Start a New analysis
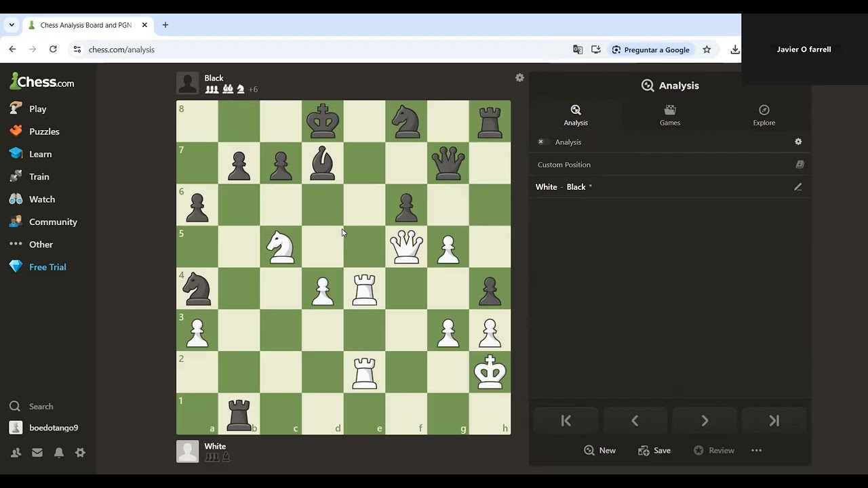This screenshot has height=488, width=868. pyautogui.click(x=599, y=451)
